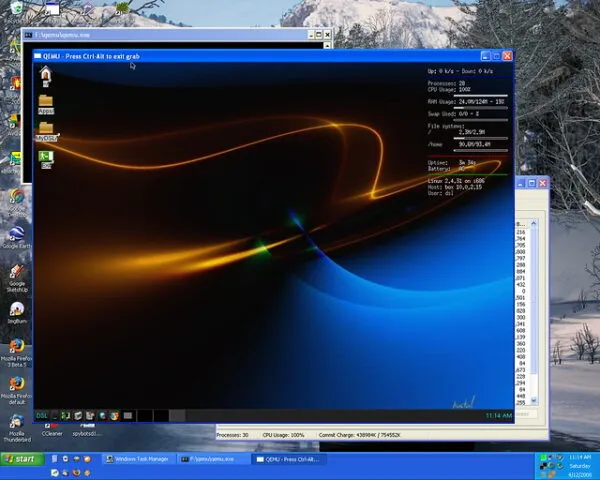Launch Mozilla Firefox default shortcut
This screenshot has height=480, width=600.
pos(16,390)
